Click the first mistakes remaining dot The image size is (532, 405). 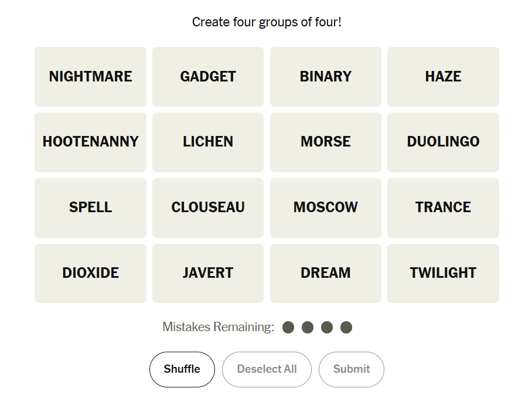pyautogui.click(x=288, y=327)
